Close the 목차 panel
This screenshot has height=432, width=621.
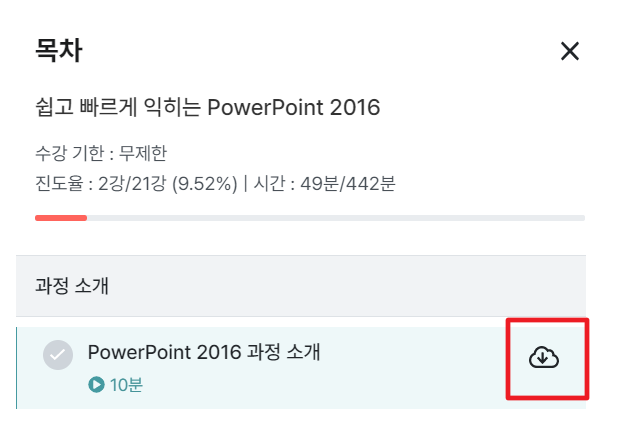(x=570, y=51)
